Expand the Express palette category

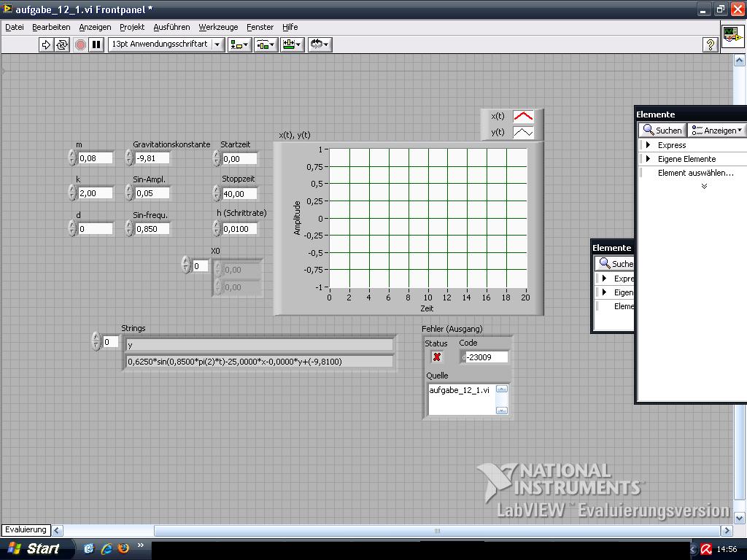(x=648, y=145)
